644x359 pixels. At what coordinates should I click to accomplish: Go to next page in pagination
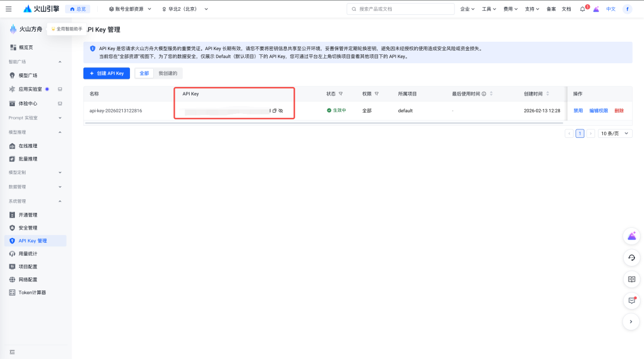590,134
